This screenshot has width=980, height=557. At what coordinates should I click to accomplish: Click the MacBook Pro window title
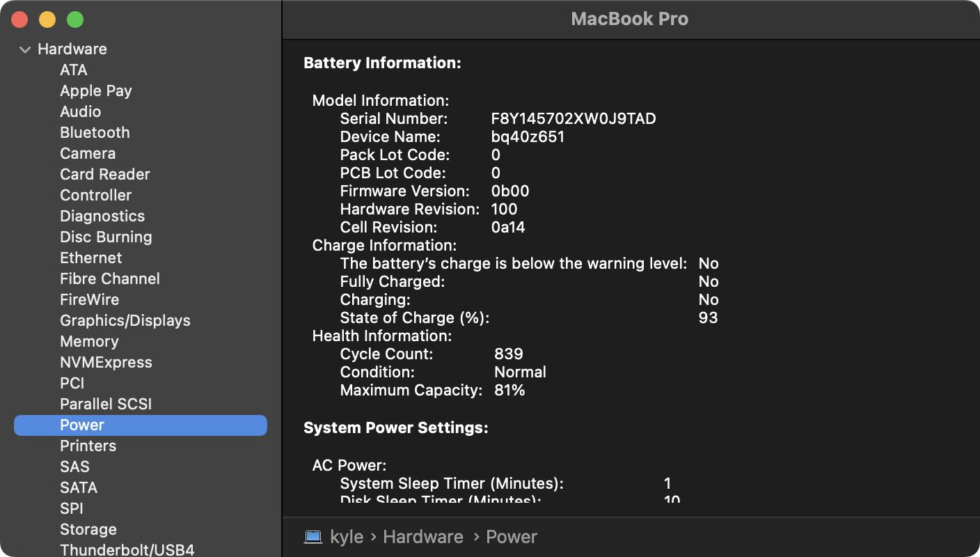tap(629, 19)
